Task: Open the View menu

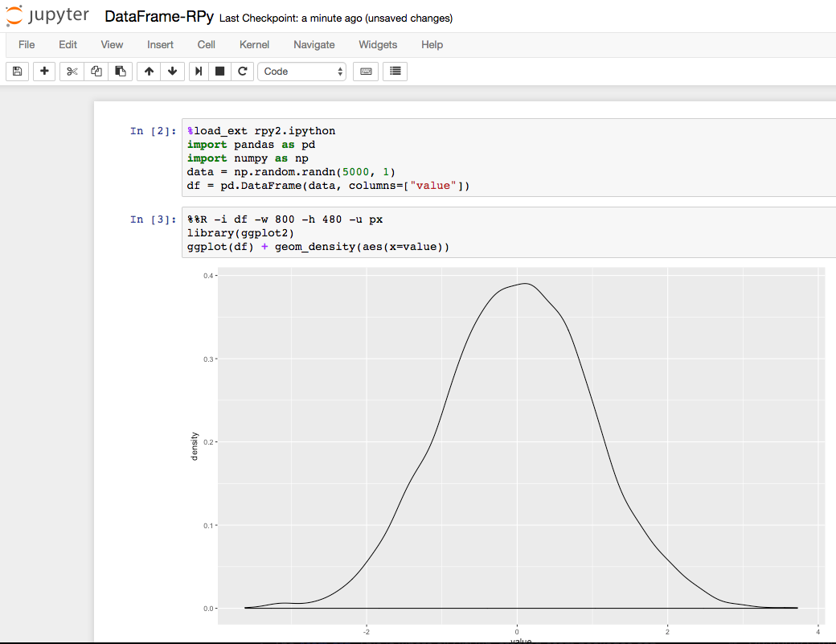Action: coord(112,45)
